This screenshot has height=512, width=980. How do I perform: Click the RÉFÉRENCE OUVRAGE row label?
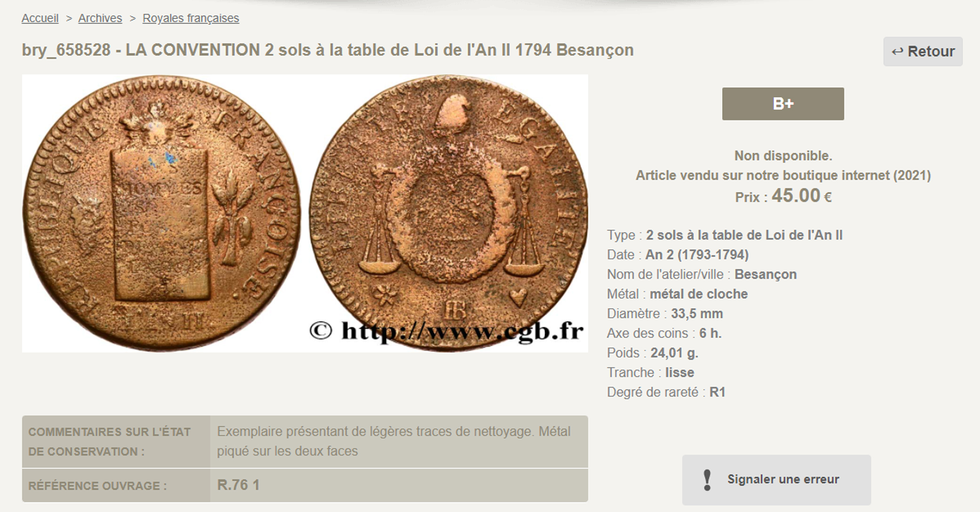[98, 486]
